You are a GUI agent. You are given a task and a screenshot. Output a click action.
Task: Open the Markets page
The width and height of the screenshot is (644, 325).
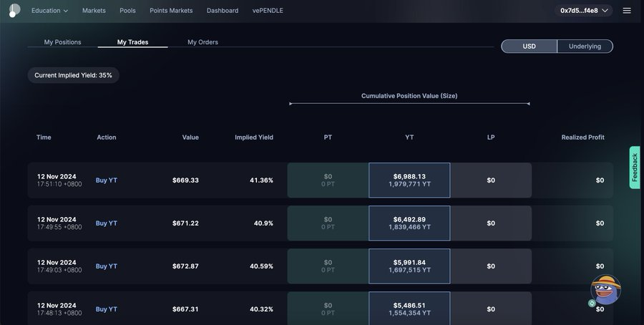coord(94,11)
